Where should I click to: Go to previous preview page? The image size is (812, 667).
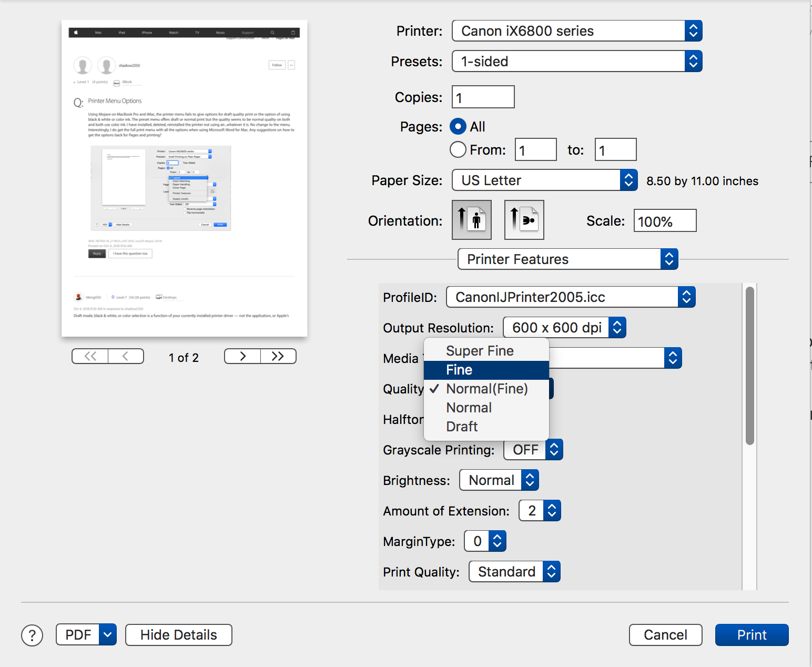(126, 356)
